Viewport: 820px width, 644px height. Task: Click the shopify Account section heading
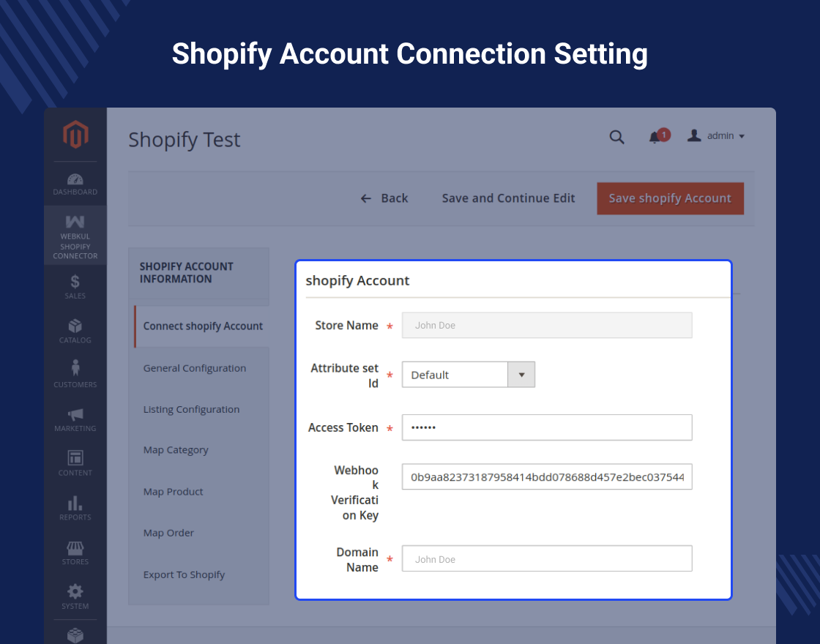tap(358, 281)
